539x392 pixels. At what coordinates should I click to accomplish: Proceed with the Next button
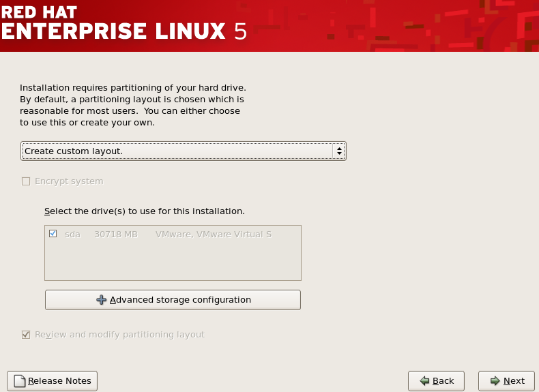507,381
